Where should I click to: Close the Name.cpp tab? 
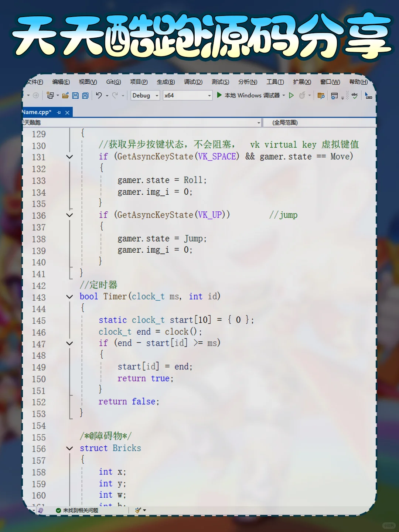pos(67,112)
